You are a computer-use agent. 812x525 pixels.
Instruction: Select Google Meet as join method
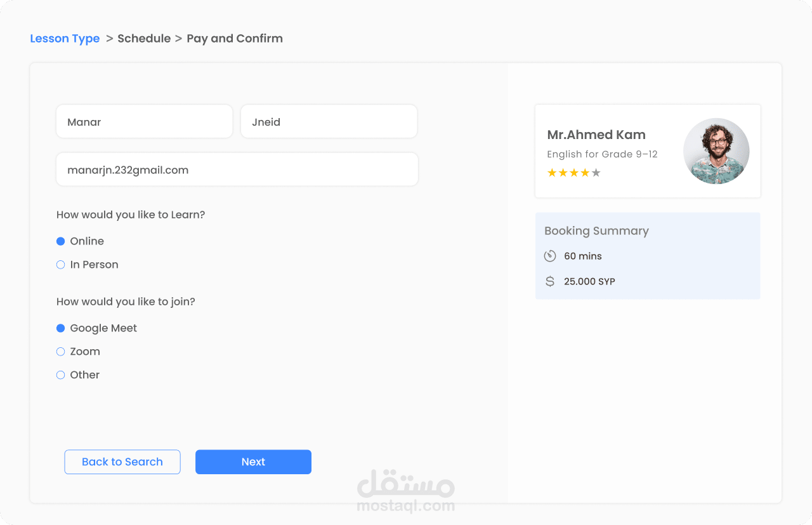point(61,328)
